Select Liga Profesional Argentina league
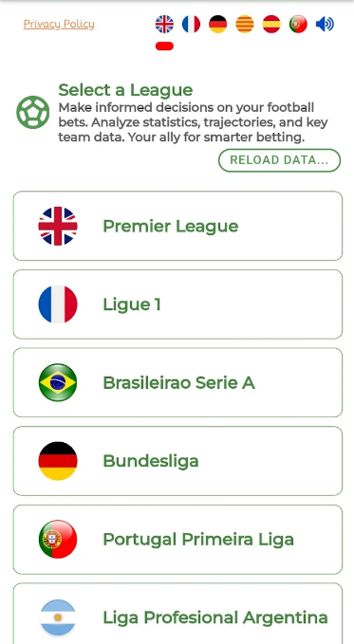 tap(177, 614)
